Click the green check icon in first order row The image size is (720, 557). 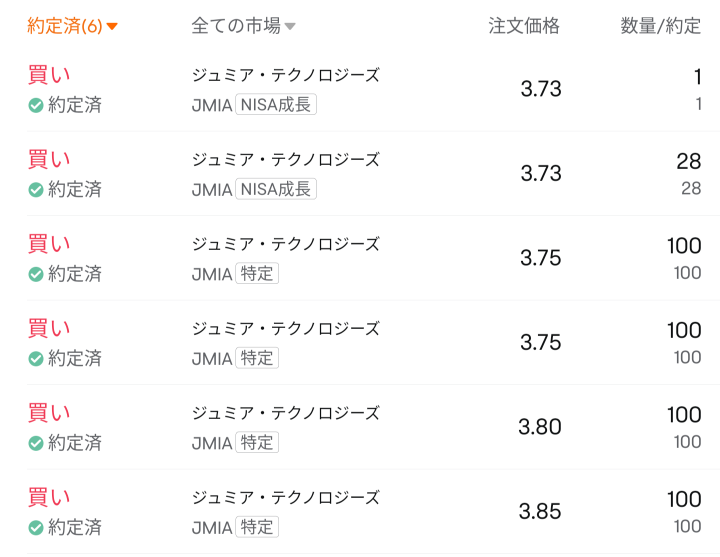tap(36, 105)
